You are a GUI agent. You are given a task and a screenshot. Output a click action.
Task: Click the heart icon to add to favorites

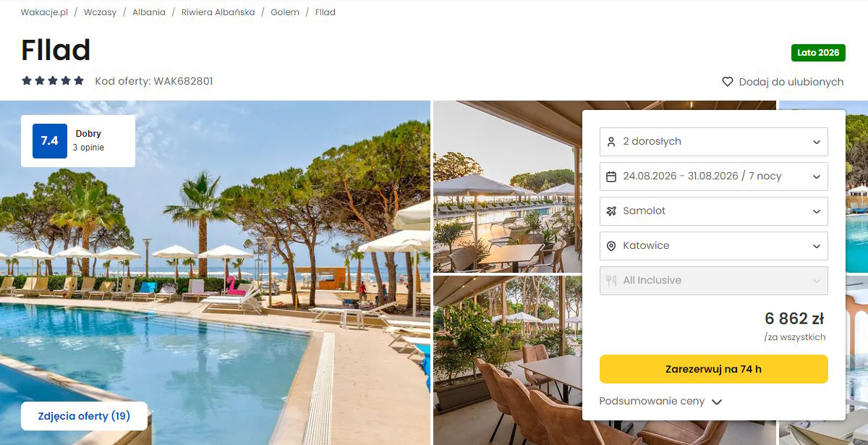728,82
